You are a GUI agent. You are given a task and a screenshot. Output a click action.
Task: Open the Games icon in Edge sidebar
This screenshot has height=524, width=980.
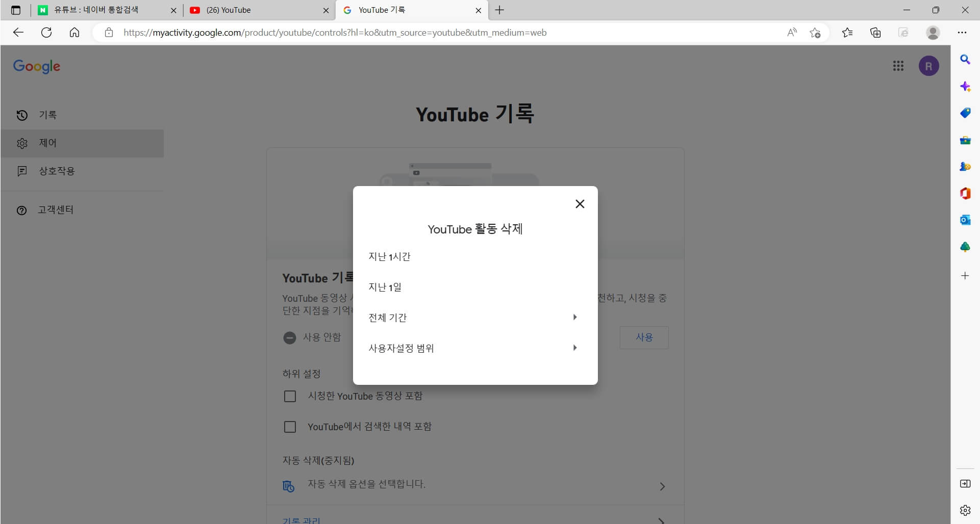tap(965, 167)
